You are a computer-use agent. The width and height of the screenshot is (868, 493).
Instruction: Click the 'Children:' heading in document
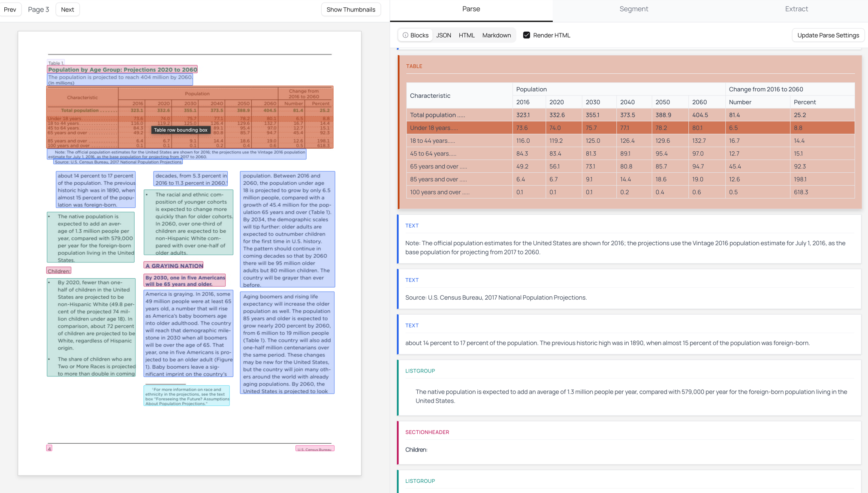point(59,271)
